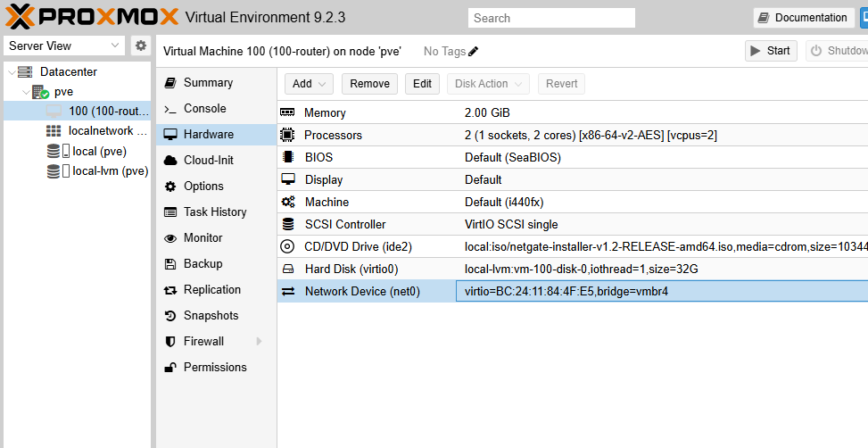Image resolution: width=868 pixels, height=448 pixels.
Task: Open the Documentation button
Action: 803,18
